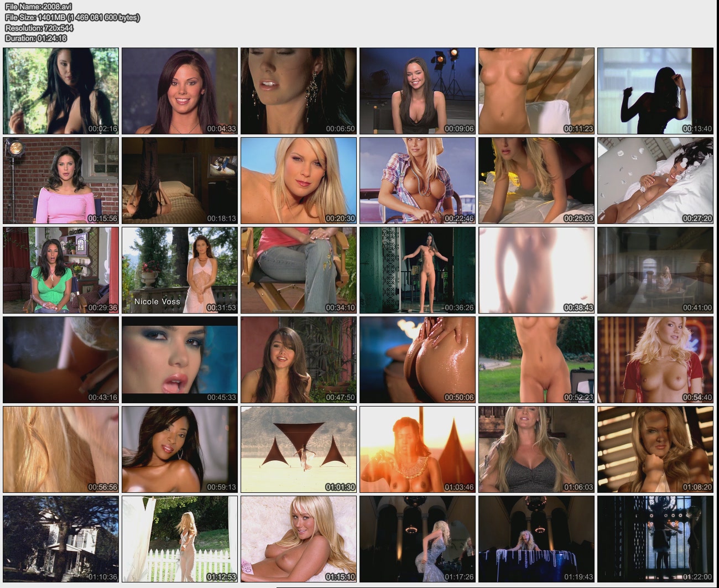Click the thumbnail marked 01:06:03

[x=536, y=449]
